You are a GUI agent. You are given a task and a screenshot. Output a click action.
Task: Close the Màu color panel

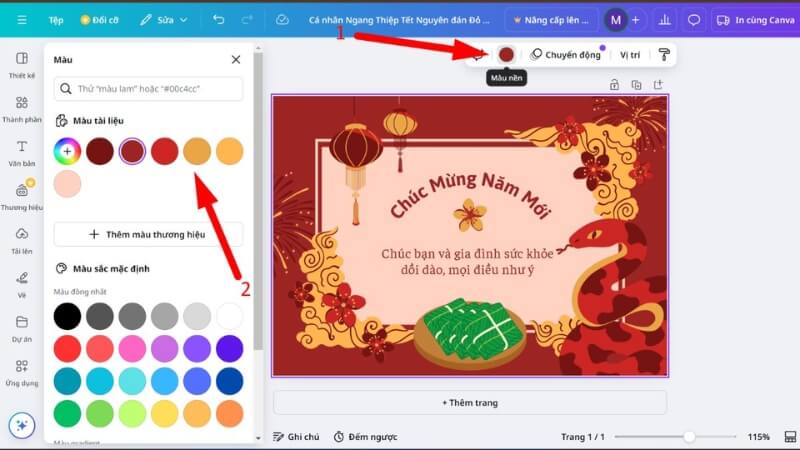(236, 60)
